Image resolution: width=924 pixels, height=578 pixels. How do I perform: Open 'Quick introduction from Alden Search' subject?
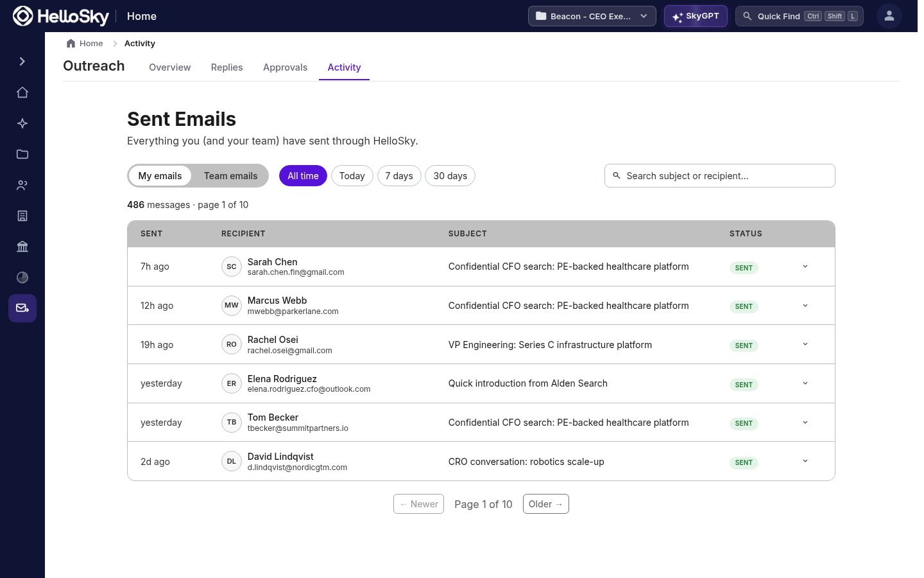pyautogui.click(x=528, y=383)
